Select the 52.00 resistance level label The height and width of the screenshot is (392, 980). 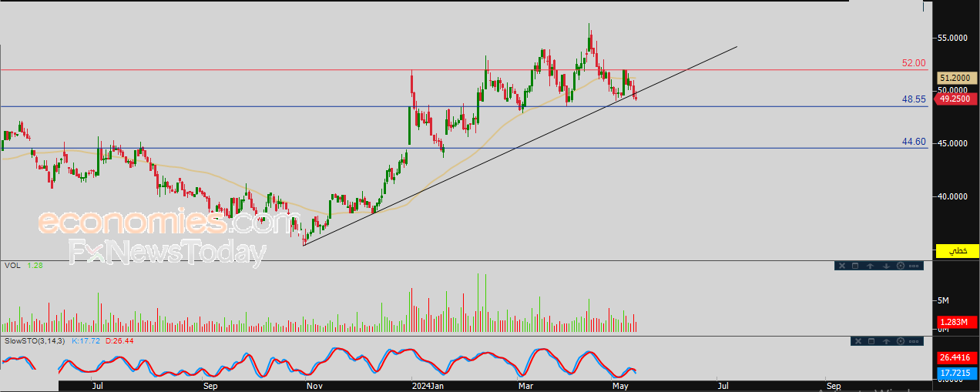[x=914, y=63]
